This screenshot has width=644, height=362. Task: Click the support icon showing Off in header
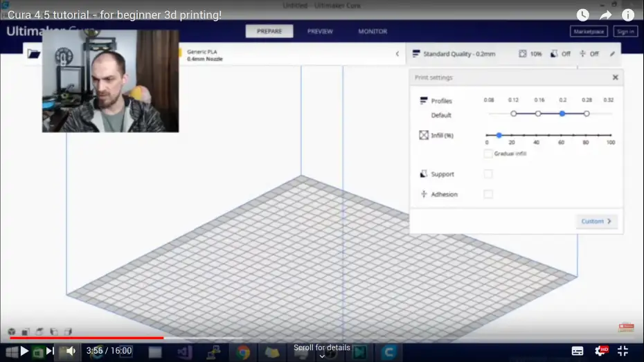(x=554, y=54)
